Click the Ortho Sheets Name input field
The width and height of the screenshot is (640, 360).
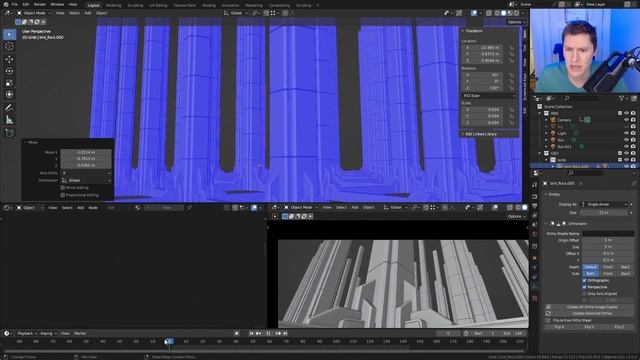pyautogui.click(x=608, y=233)
